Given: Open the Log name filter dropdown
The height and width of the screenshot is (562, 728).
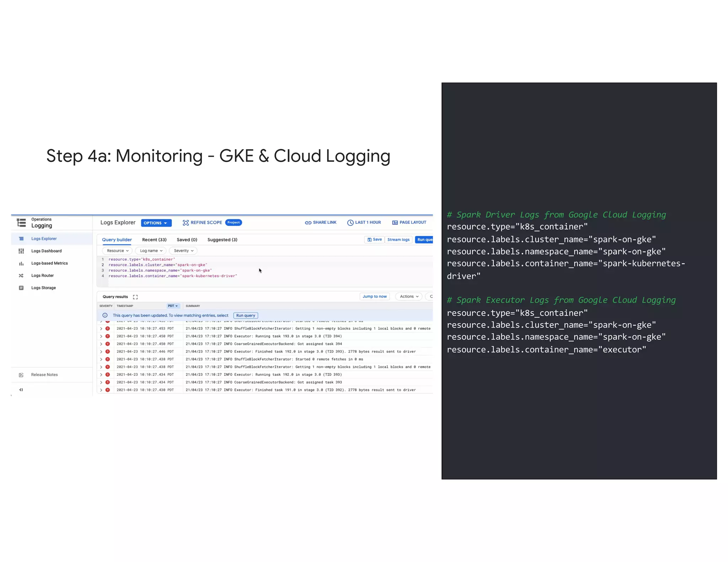Looking at the screenshot, I should coord(151,251).
